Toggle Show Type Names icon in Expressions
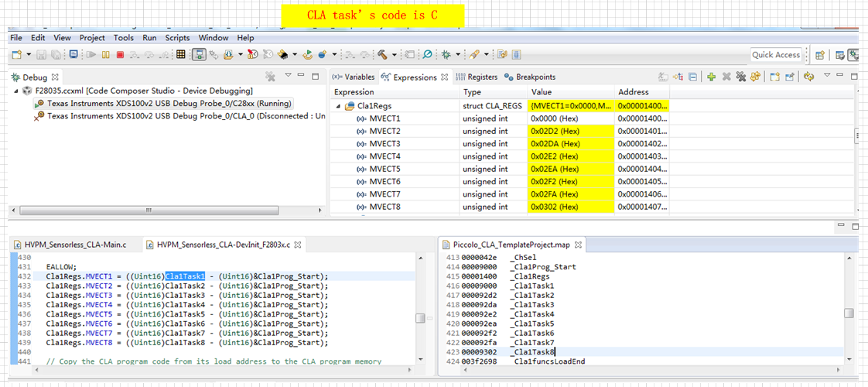 (x=663, y=76)
